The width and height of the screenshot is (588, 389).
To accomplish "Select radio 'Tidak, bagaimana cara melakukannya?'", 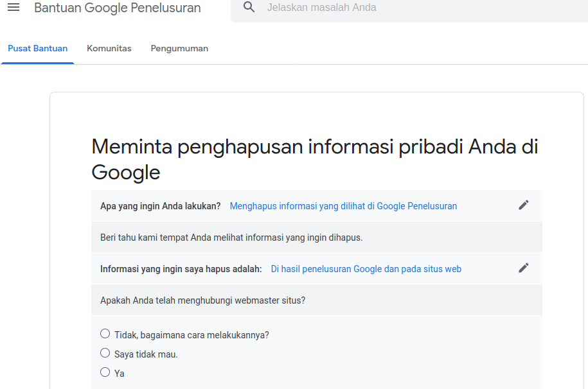I will (x=105, y=334).
